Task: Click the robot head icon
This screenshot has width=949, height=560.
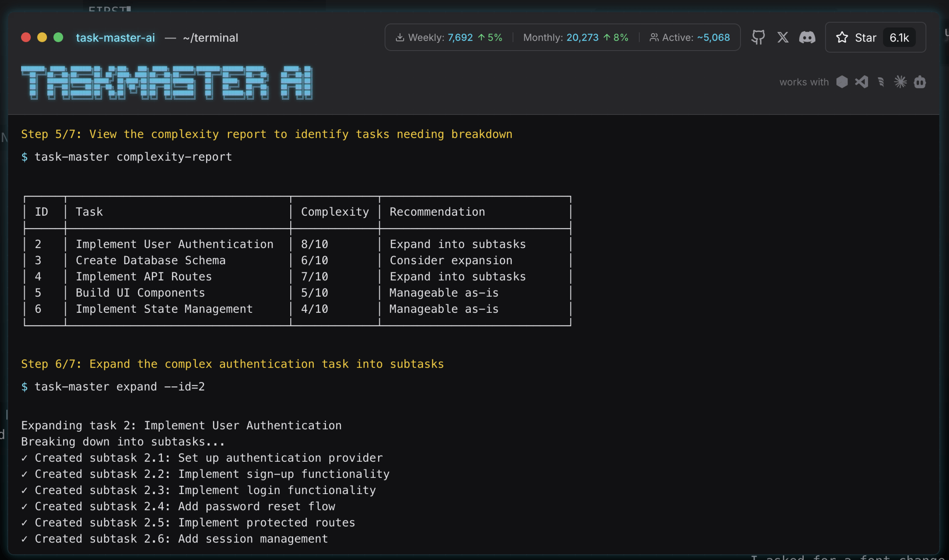Action: click(920, 82)
